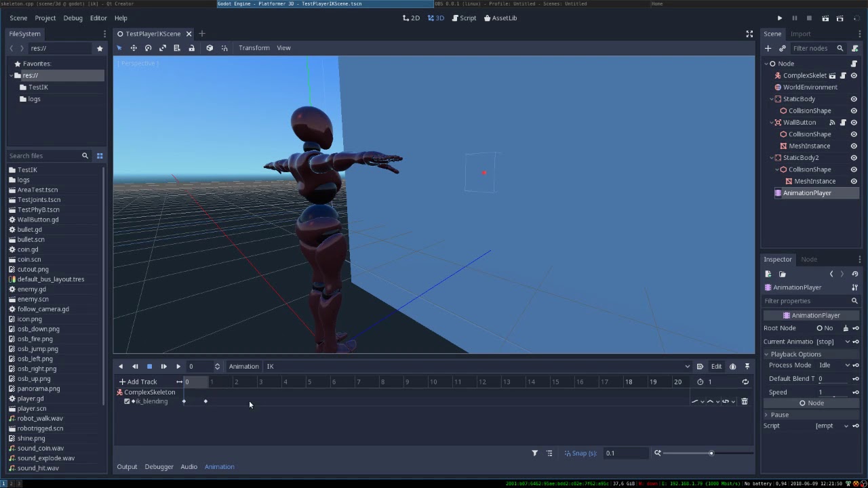This screenshot has width=868, height=488.
Task: Switch to the Import tab
Action: click(800, 34)
